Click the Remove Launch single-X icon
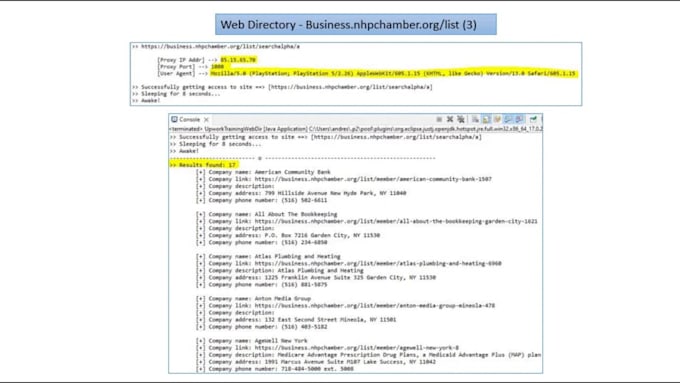The height and width of the screenshot is (383, 680). pos(450,119)
